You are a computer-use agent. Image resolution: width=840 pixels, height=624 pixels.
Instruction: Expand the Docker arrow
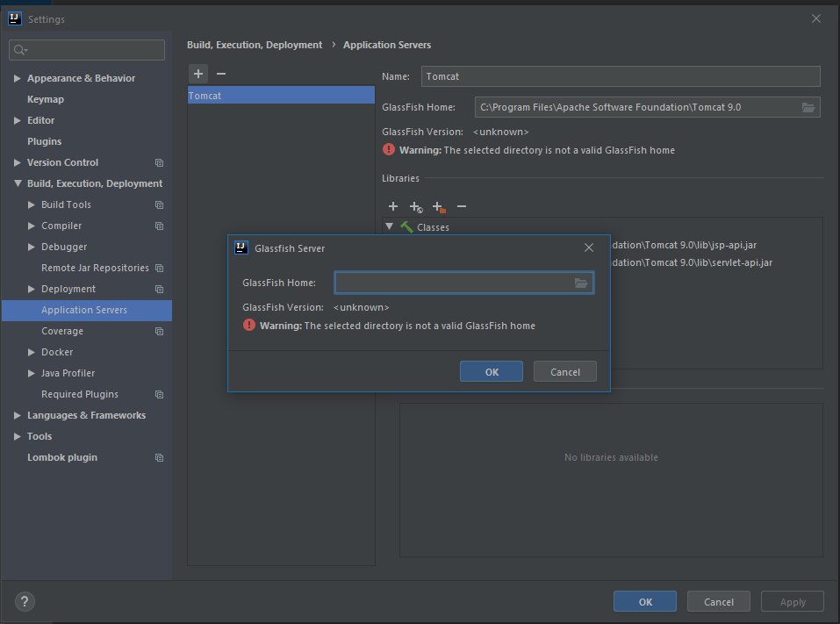pyautogui.click(x=31, y=352)
